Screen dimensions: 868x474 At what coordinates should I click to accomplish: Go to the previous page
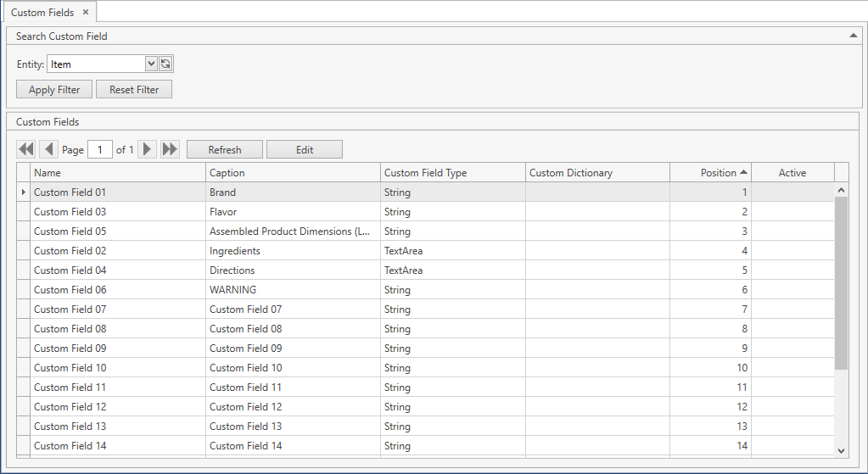[x=48, y=149]
